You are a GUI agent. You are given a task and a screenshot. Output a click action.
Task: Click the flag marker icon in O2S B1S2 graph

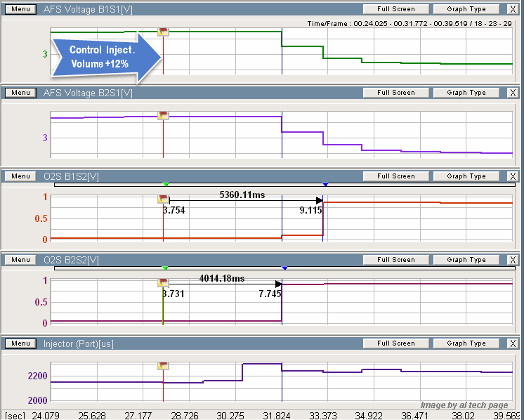(x=163, y=199)
